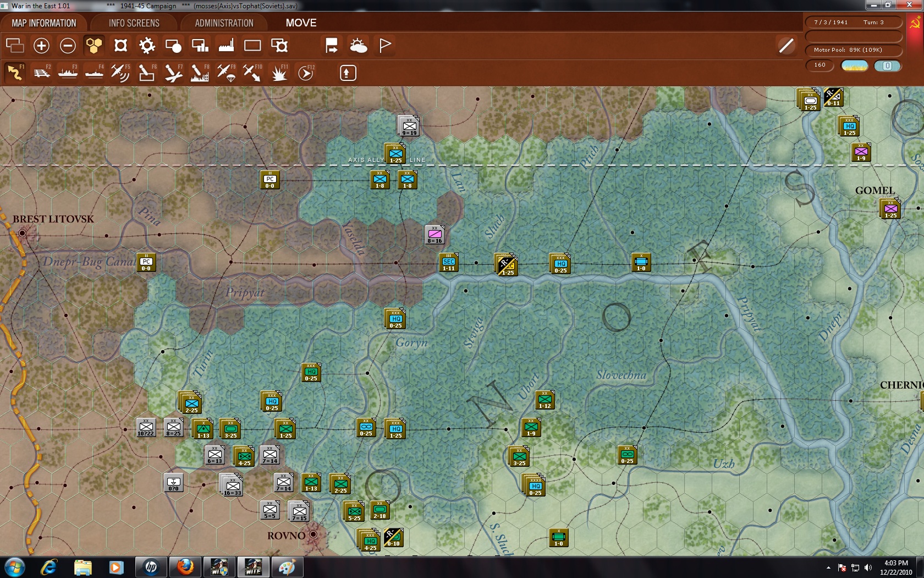Viewport: 924px width, 578px height.
Task: Click the overlapping windows map icon
Action: point(15,46)
